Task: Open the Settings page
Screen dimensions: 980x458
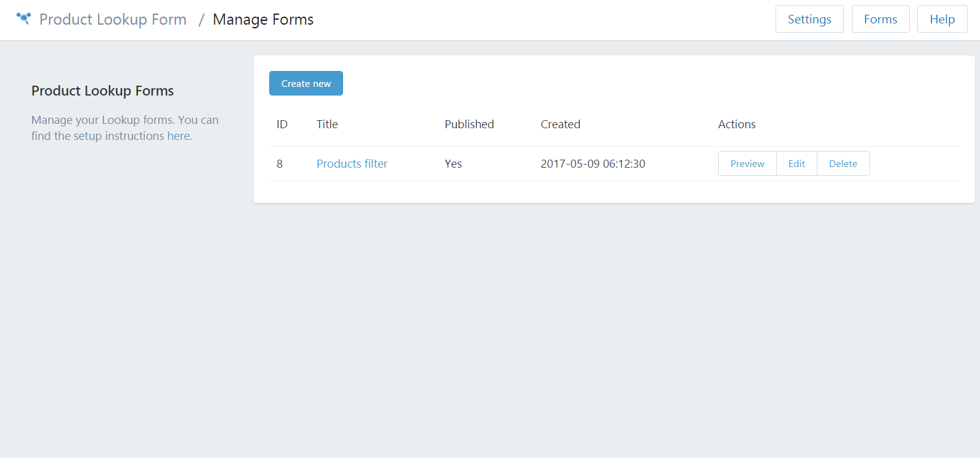Action: [x=809, y=19]
